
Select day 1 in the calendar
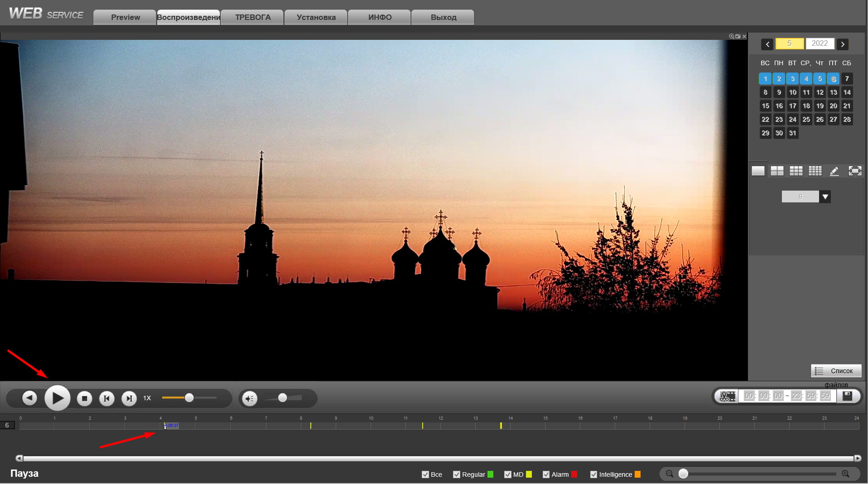[765, 79]
